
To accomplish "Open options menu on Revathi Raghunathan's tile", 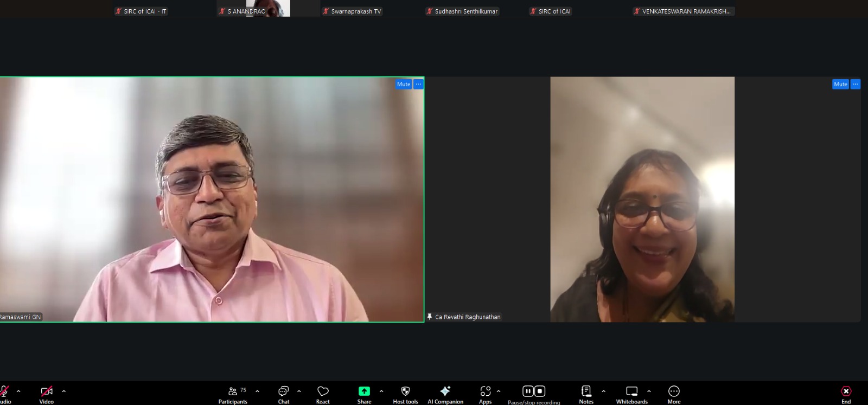I will 856,84.
